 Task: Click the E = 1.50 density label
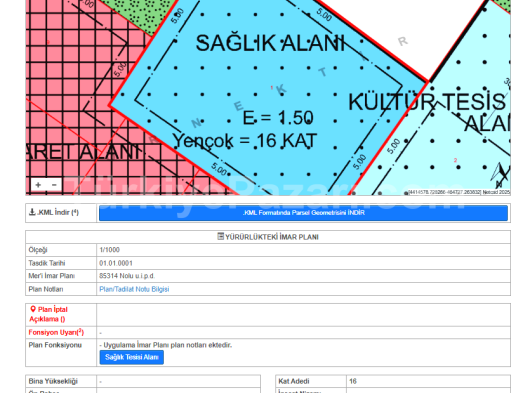click(278, 118)
